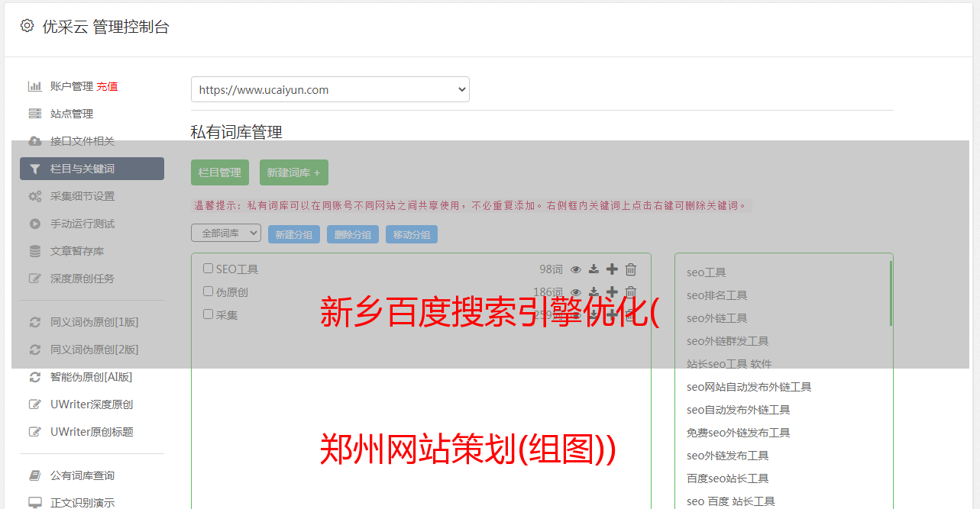Click the red 充值 link
Image resolution: width=980 pixels, height=509 pixels.
click(x=107, y=86)
